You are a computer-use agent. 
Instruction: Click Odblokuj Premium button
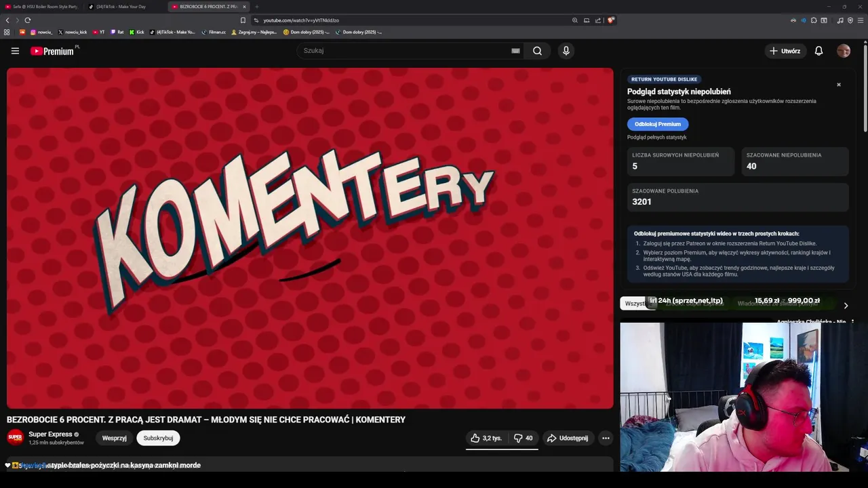[x=658, y=124]
